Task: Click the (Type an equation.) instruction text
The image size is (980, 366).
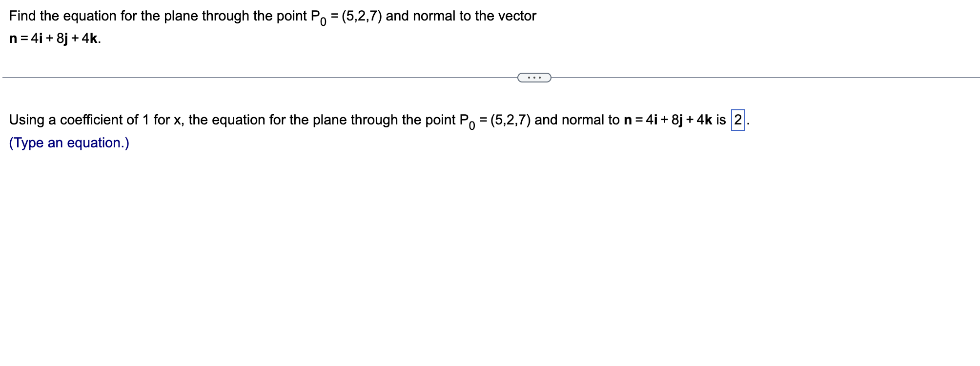Action: tap(68, 142)
